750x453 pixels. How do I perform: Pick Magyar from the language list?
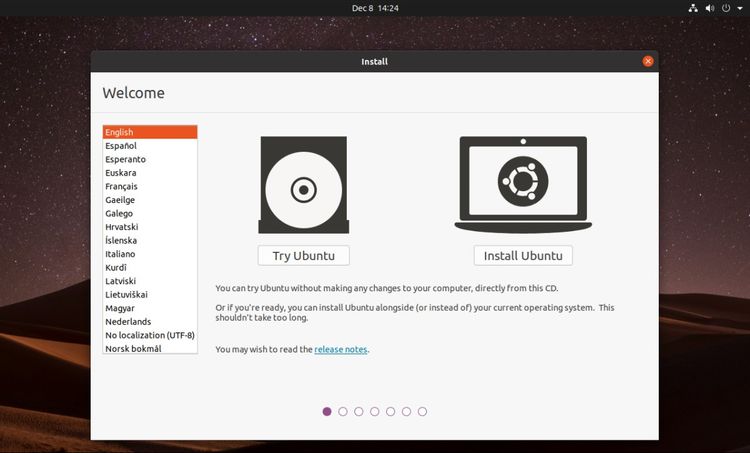pos(150,308)
